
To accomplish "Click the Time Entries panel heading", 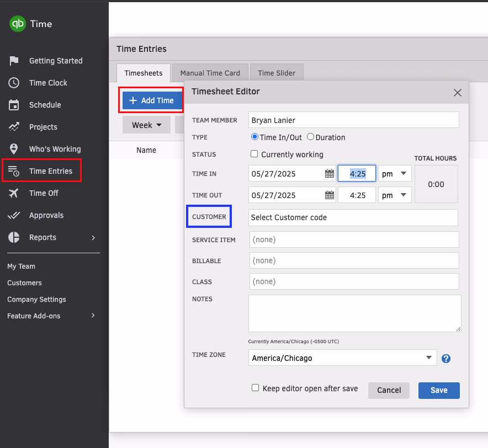I will click(x=142, y=49).
